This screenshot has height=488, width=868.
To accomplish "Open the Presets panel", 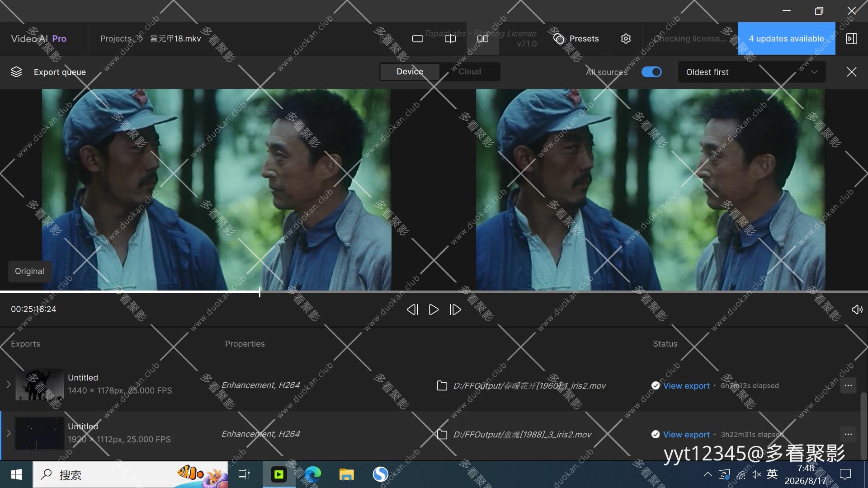I will (576, 39).
